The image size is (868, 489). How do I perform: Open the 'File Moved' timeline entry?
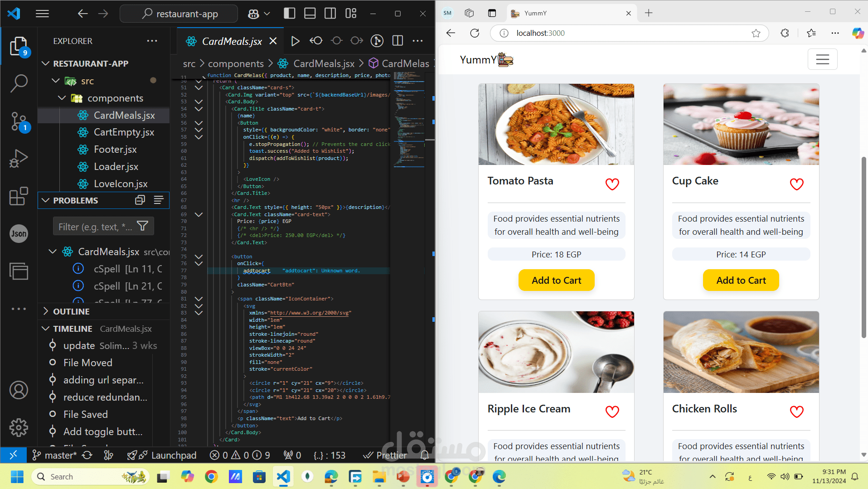(x=88, y=363)
